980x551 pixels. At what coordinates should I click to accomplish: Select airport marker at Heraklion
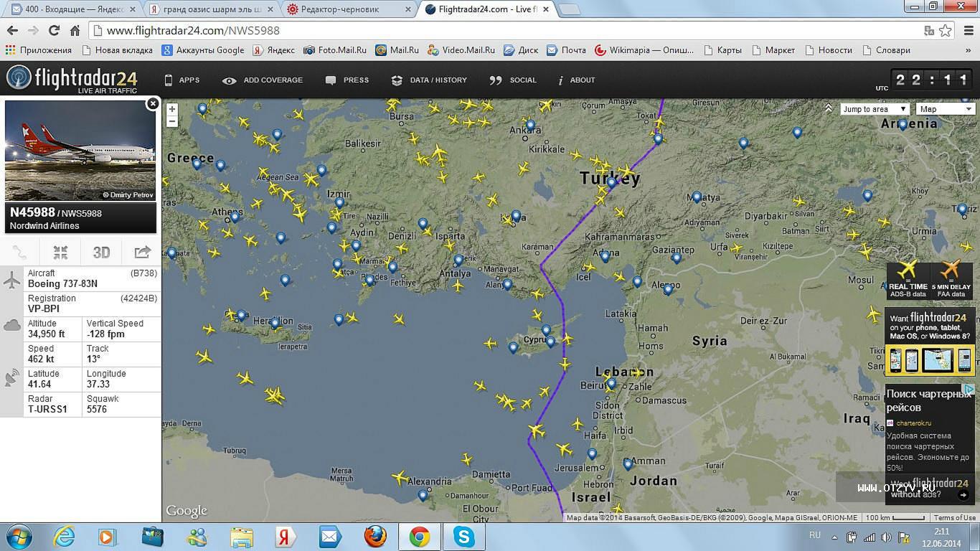click(275, 324)
